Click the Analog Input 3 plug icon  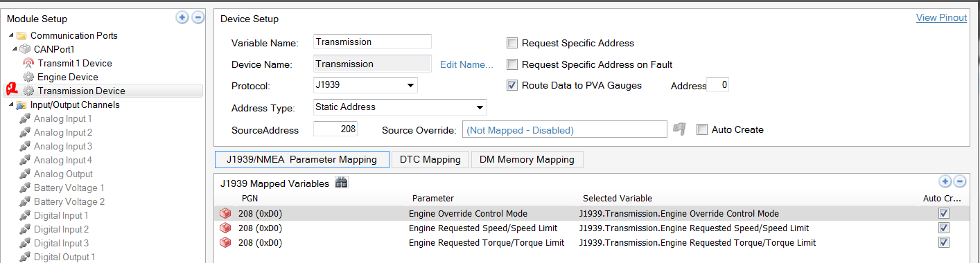click(26, 146)
